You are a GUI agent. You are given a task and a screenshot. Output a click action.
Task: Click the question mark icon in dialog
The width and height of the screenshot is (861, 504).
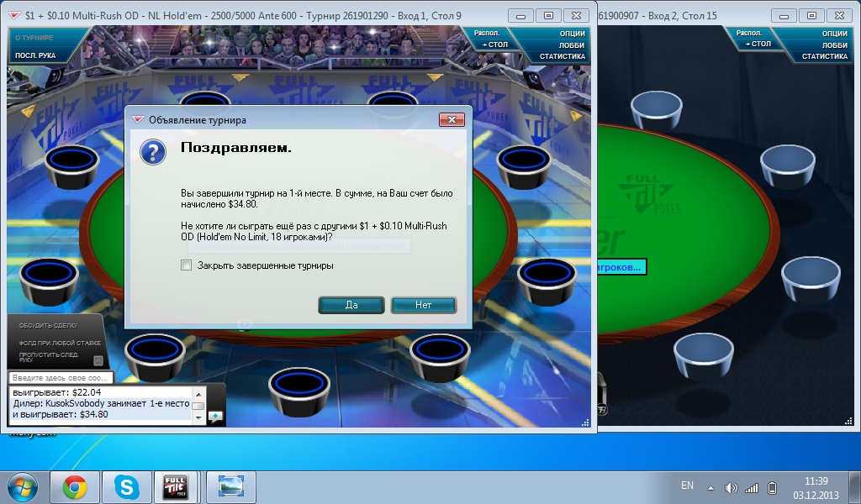(x=153, y=152)
